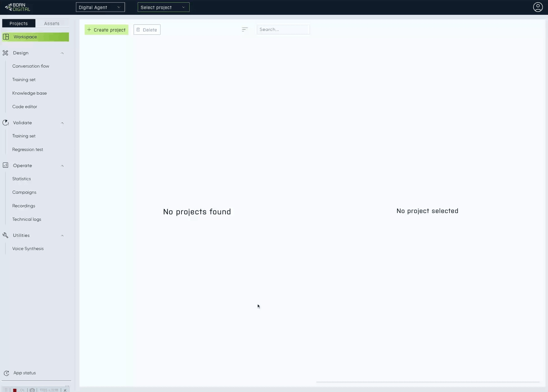The image size is (548, 392).
Task: Switch to the Assets tab
Action: click(51, 23)
